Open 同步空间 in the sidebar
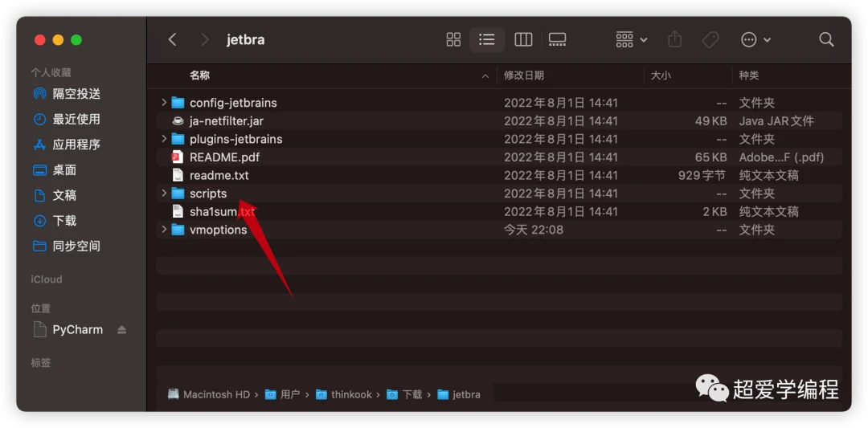This screenshot has width=868, height=428. [x=67, y=246]
